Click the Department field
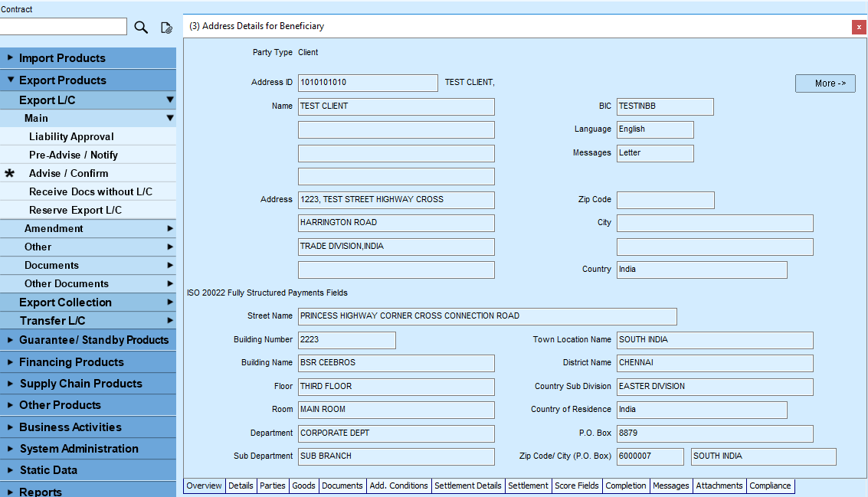Screen dimensions: 868x497 point(396,433)
